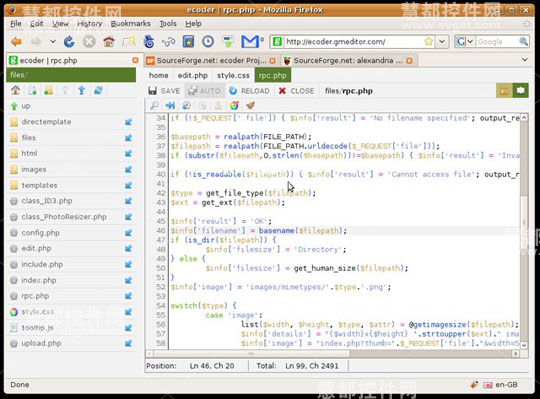Click the refresh icon in file panel
The width and height of the screenshot is (540, 399).
98,91
